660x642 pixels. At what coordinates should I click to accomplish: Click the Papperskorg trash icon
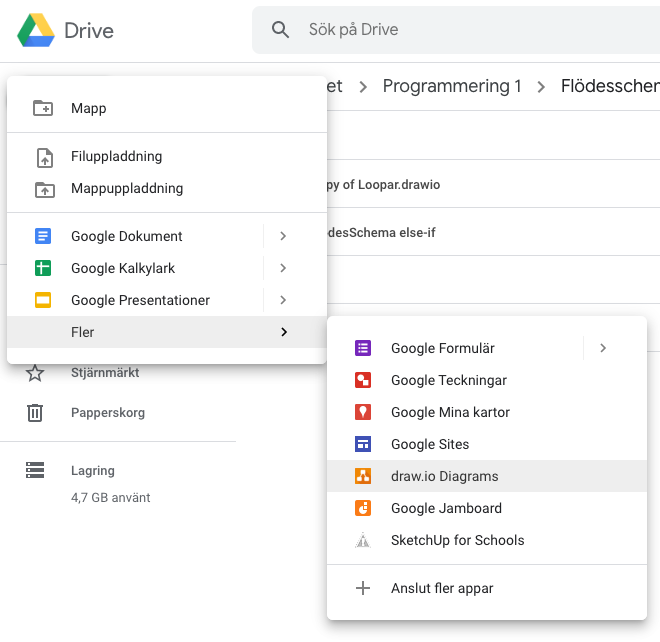point(35,413)
